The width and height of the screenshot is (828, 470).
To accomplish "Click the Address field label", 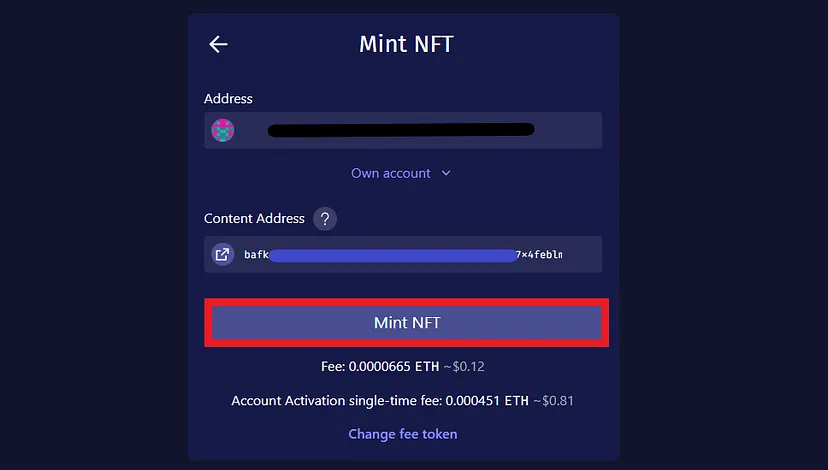I will pyautogui.click(x=228, y=99).
